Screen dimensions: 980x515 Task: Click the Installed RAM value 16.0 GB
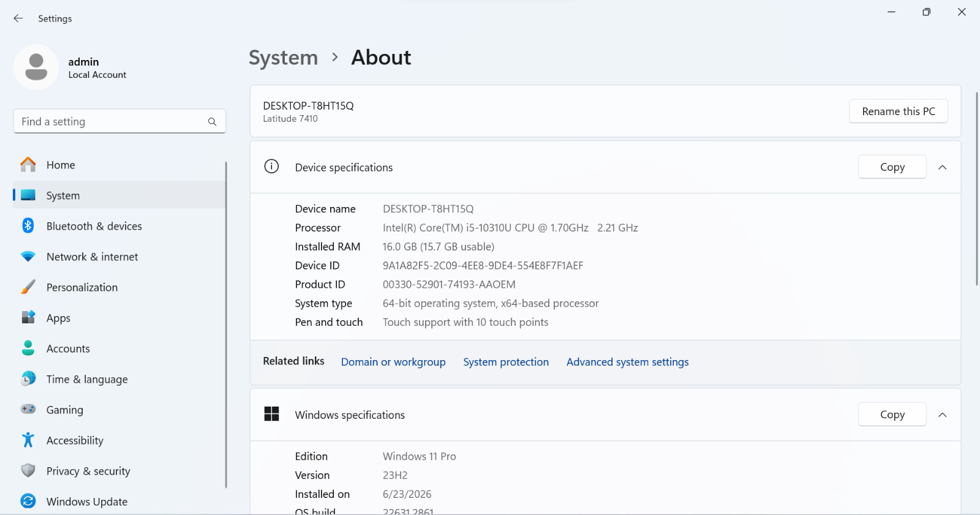[x=439, y=247]
